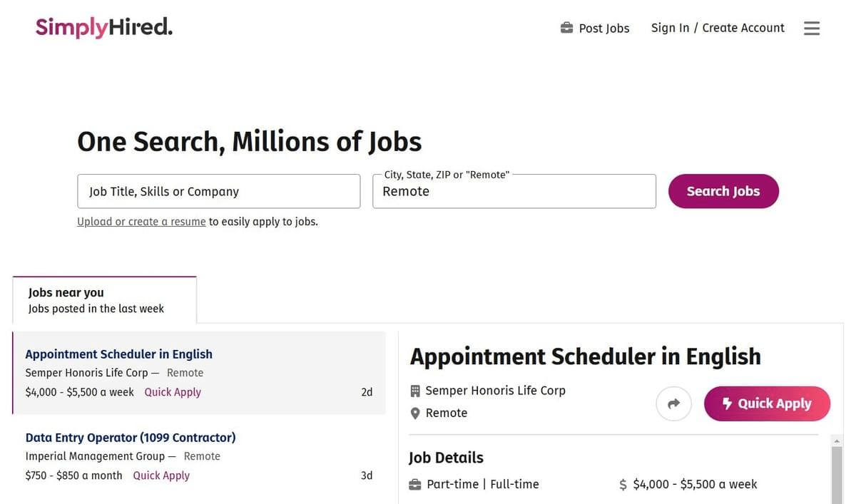Image resolution: width=856 pixels, height=504 pixels.
Task: Click the Quick Apply button in job details
Action: pos(767,403)
